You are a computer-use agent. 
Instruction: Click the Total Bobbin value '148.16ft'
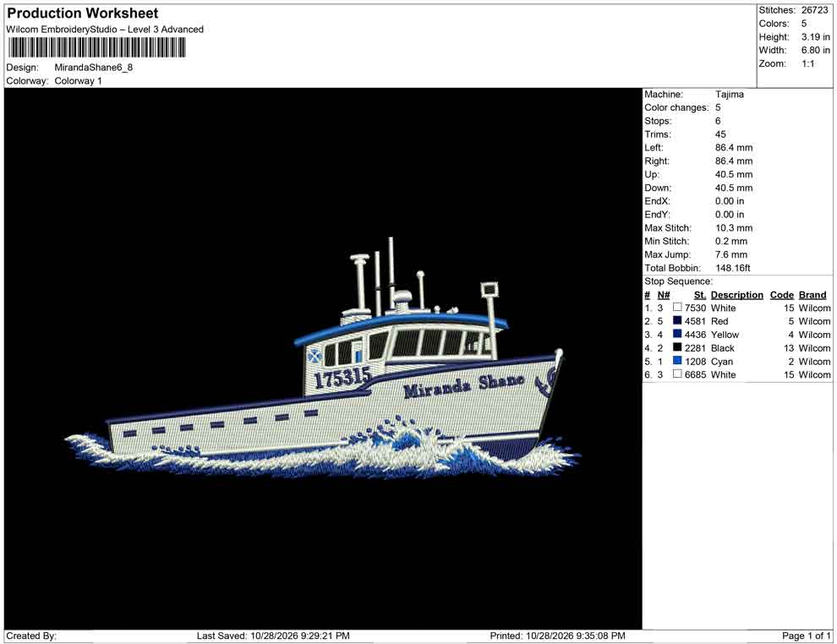[x=733, y=268]
